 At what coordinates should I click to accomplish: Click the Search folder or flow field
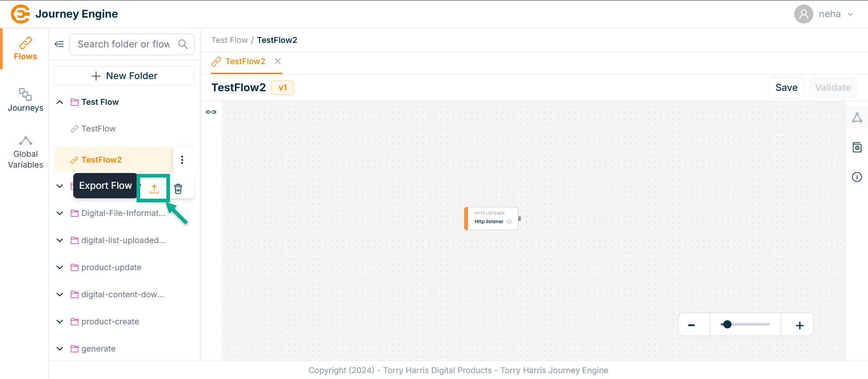click(124, 44)
